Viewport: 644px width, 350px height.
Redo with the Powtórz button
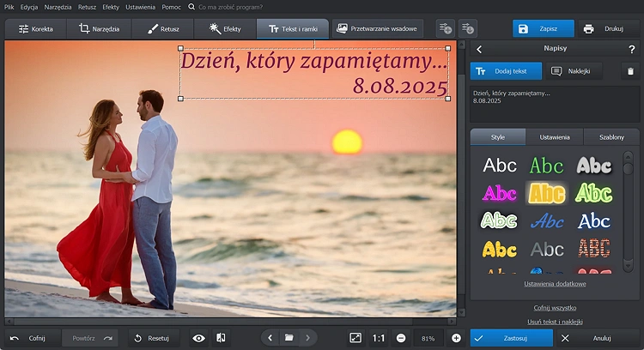pos(90,338)
